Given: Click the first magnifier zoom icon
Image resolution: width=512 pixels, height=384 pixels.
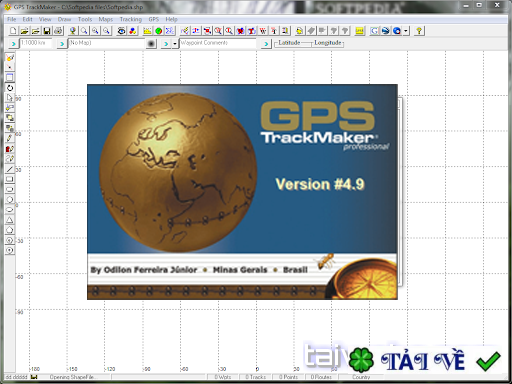Looking at the screenshot, I should (84, 31).
